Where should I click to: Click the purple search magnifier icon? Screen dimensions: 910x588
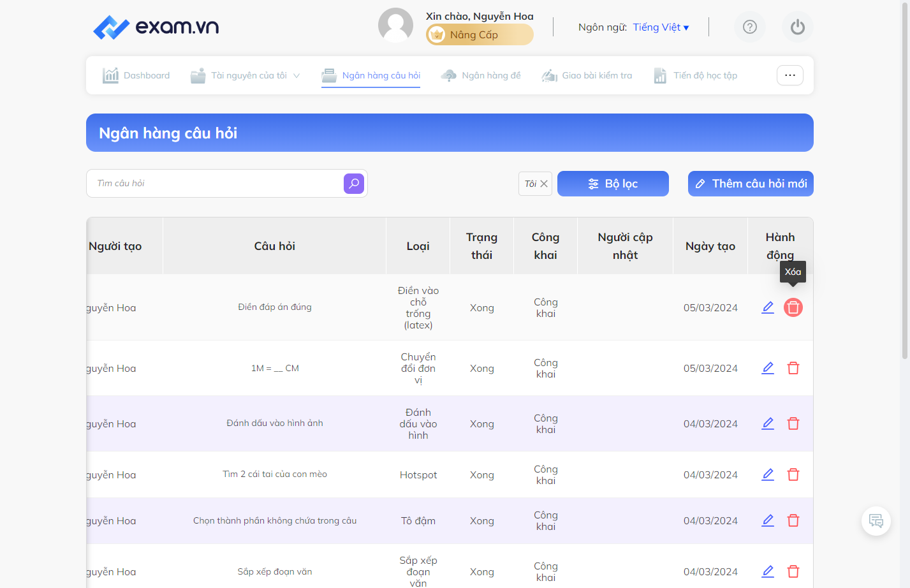(354, 184)
